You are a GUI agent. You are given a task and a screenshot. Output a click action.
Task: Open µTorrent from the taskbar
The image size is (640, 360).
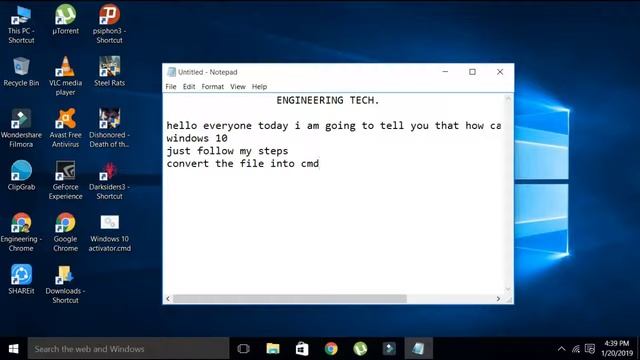click(360, 349)
